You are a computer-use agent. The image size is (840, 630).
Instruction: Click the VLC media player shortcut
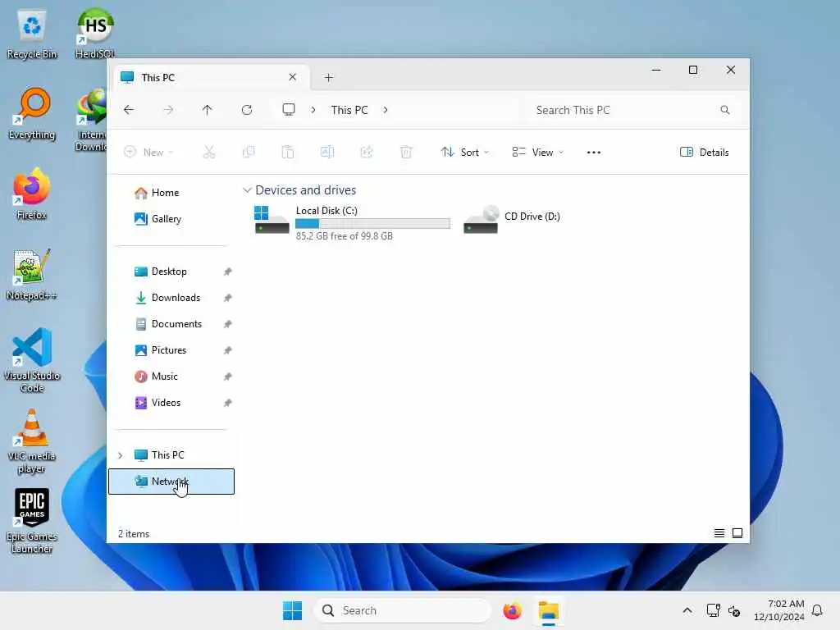point(32,441)
